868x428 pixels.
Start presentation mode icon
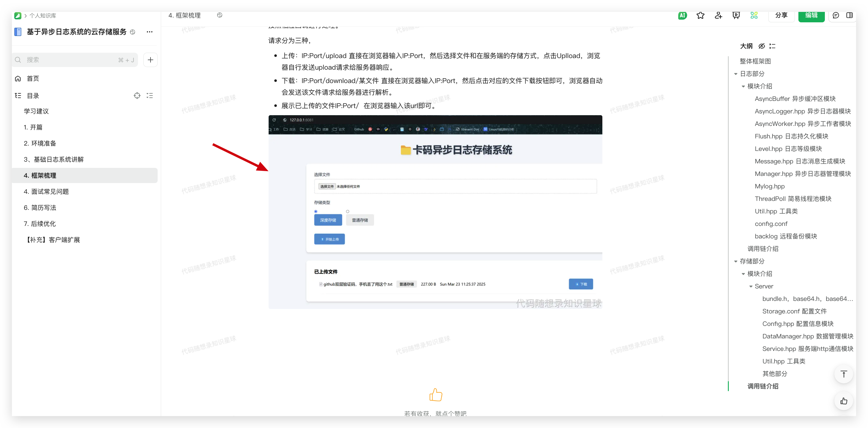tap(736, 15)
